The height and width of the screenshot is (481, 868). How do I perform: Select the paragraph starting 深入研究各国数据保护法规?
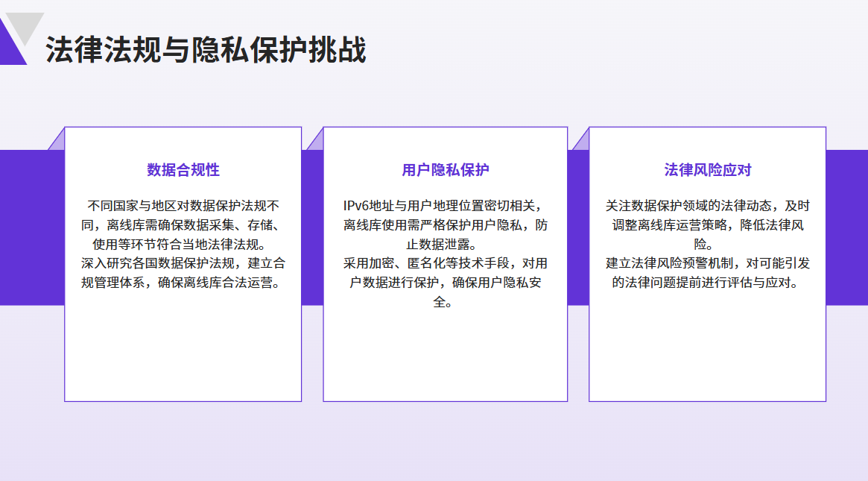tap(183, 273)
